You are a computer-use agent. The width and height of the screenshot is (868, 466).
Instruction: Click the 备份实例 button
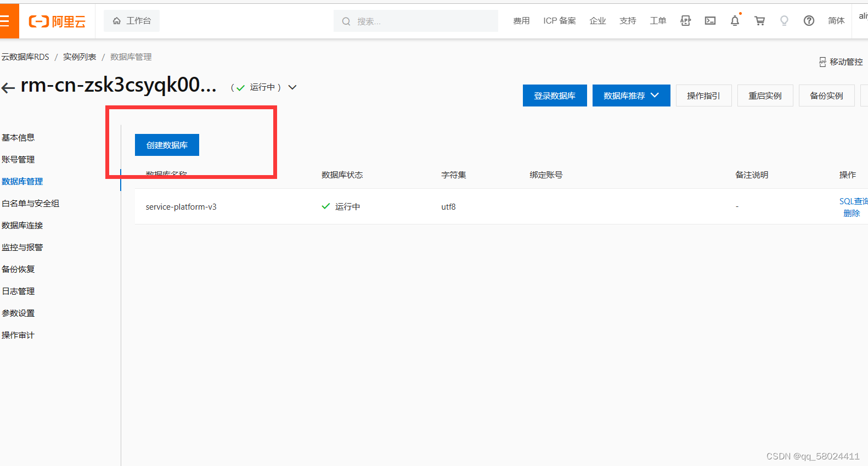tap(826, 96)
